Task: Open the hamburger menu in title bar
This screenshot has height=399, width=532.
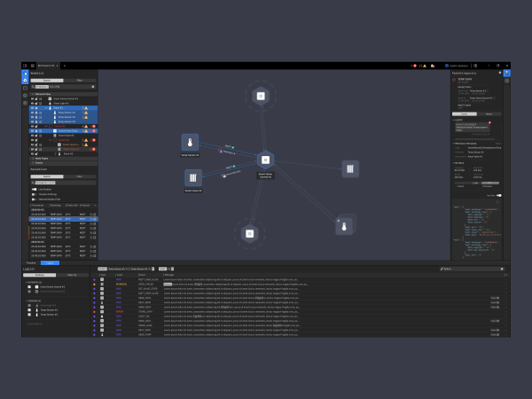Action: click(33, 66)
